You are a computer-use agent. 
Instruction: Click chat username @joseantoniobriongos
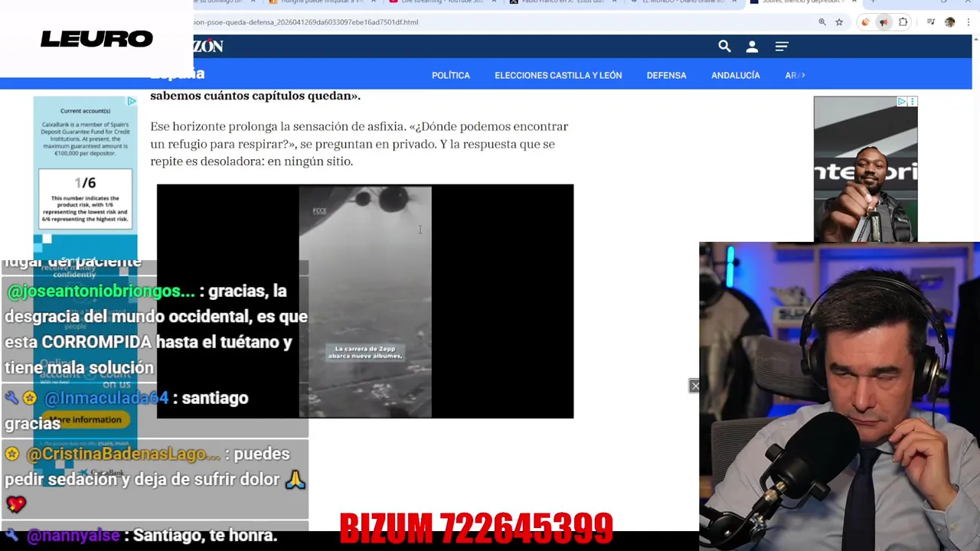[101, 292]
